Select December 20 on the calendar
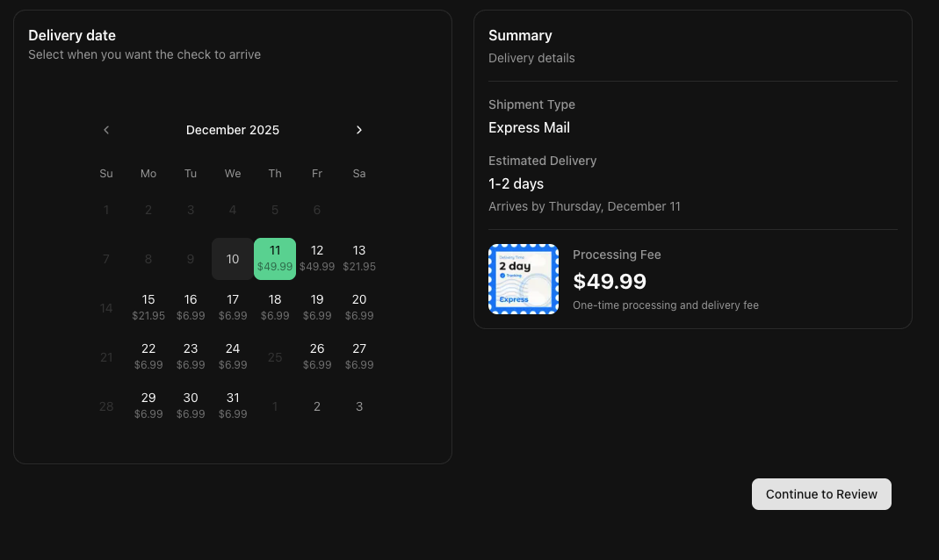Viewport: 939px width, 560px height. [x=359, y=306]
